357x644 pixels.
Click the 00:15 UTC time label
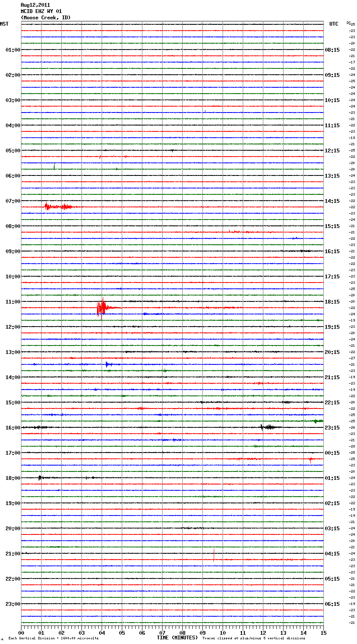click(332, 453)
